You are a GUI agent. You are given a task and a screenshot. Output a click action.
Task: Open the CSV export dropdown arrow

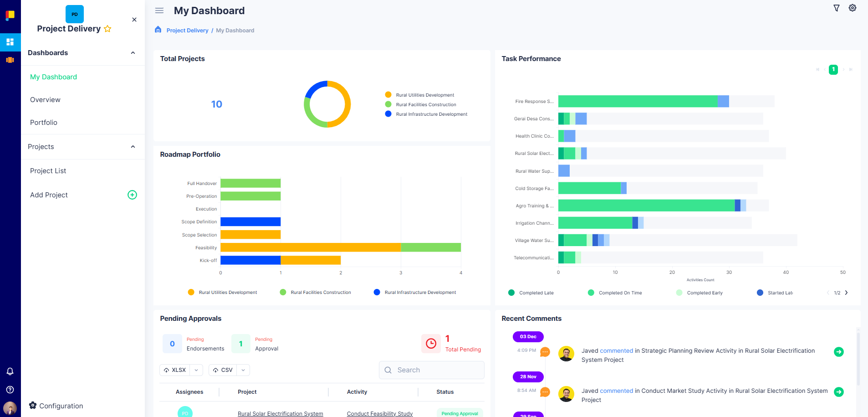pyautogui.click(x=243, y=370)
